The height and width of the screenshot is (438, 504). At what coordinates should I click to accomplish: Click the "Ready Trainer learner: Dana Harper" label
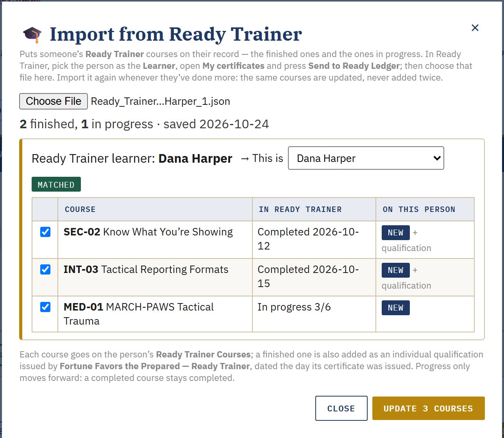(x=132, y=158)
